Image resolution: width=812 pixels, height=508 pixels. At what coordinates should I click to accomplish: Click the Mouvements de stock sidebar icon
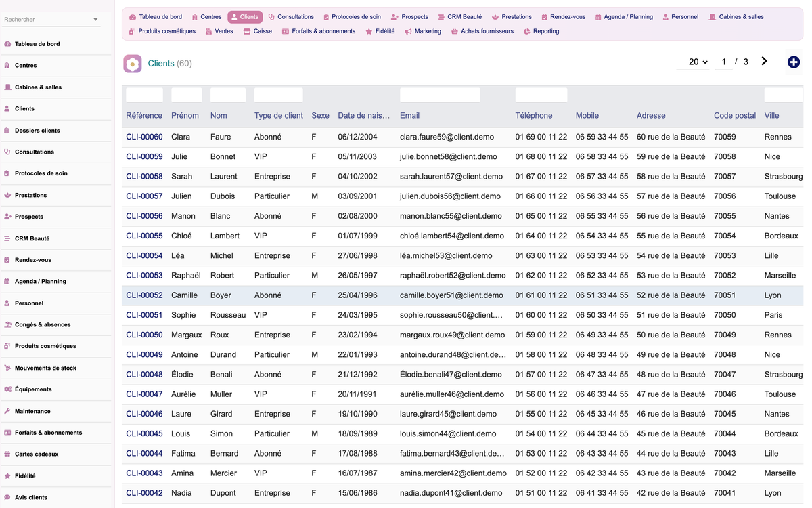tap(7, 368)
